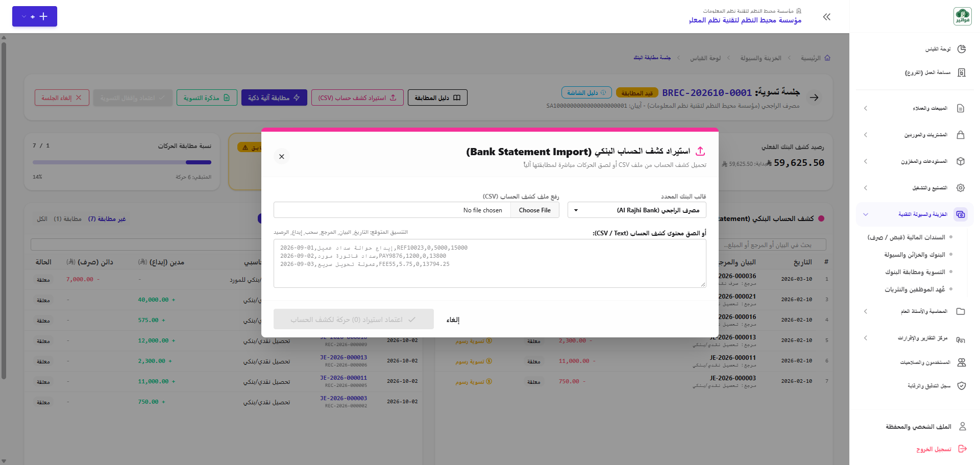Click تسوية رسوم on the 750.00 row
Screen dimensions: 980x465
pyautogui.click(x=474, y=381)
